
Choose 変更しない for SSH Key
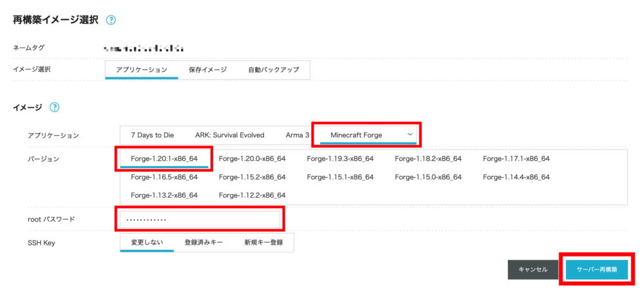[x=147, y=242]
